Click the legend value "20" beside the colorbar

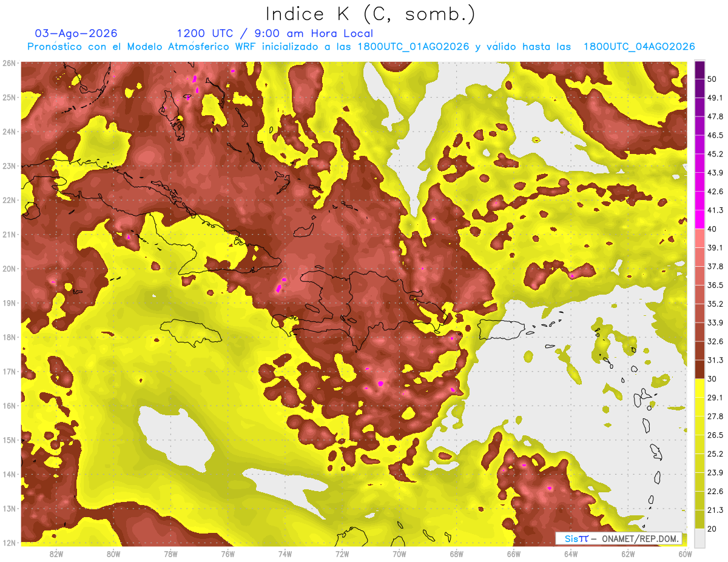tap(712, 529)
